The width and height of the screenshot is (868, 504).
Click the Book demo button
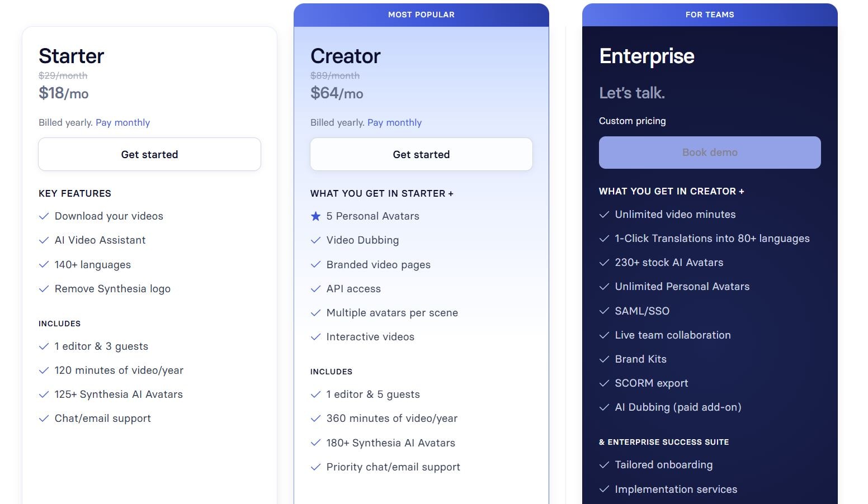(710, 153)
